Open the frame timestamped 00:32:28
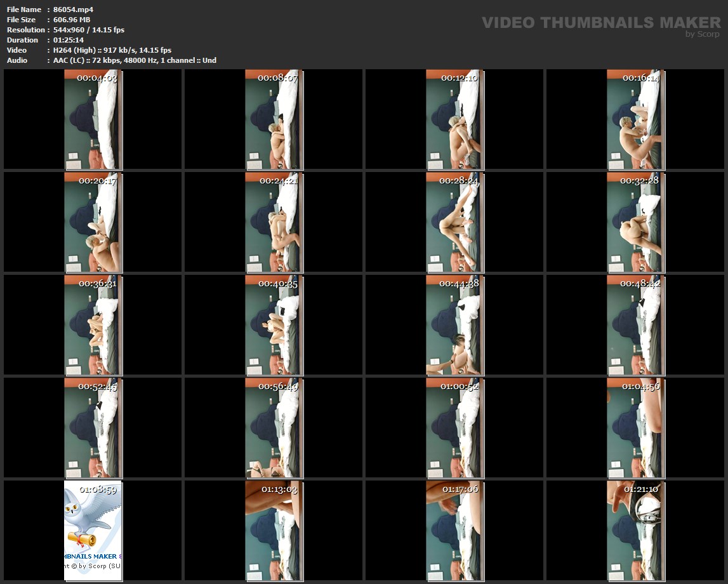This screenshot has width=728, height=584. coord(635,222)
